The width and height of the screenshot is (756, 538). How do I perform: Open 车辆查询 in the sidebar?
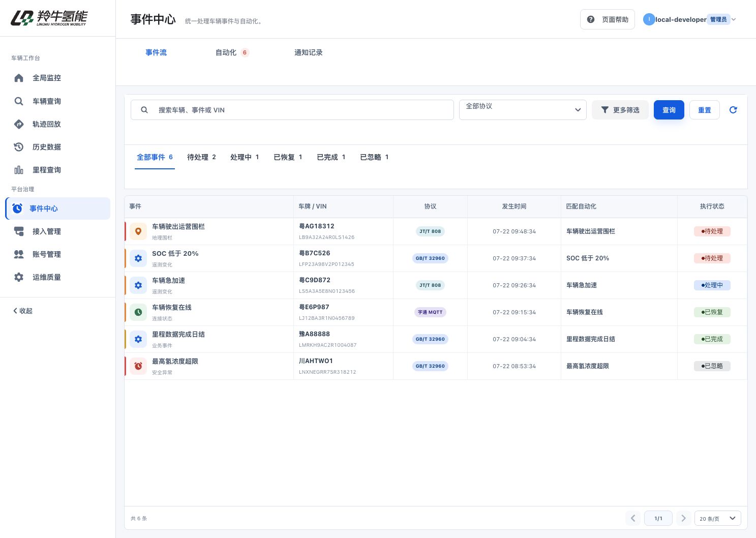tap(57, 101)
